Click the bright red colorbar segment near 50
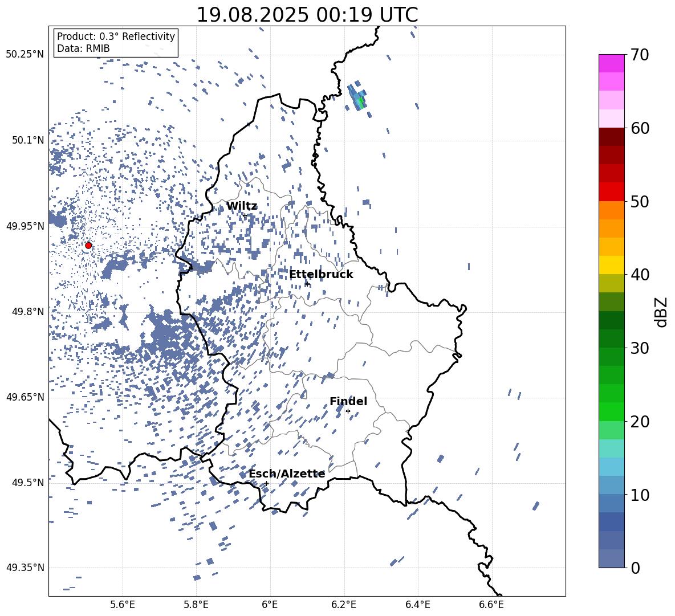The height and width of the screenshot is (616, 675). pyautogui.click(x=611, y=192)
